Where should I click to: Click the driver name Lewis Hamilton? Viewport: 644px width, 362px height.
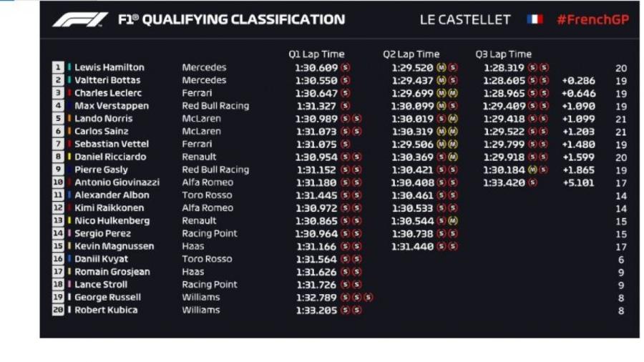coord(109,67)
